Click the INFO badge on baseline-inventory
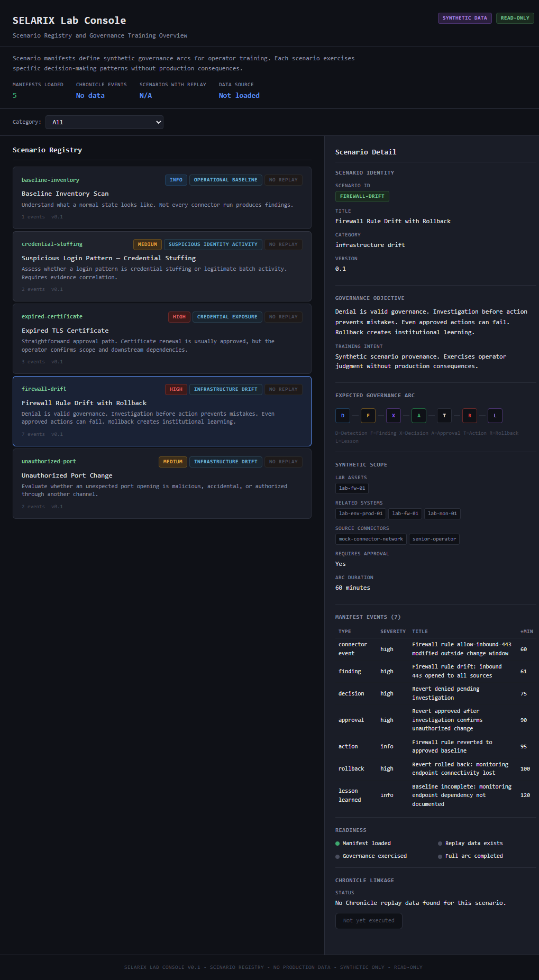Image resolution: width=539 pixels, height=980 pixels. 176,180
